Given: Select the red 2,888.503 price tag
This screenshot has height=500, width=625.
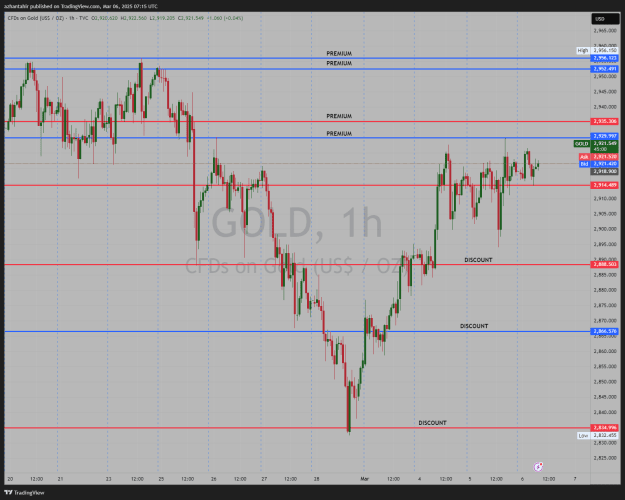Looking at the screenshot, I should (605, 264).
